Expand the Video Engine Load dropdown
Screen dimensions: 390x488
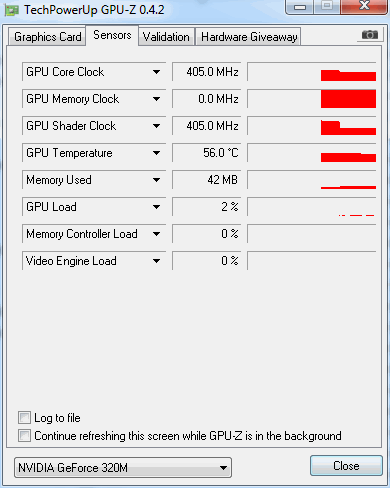coord(156,261)
